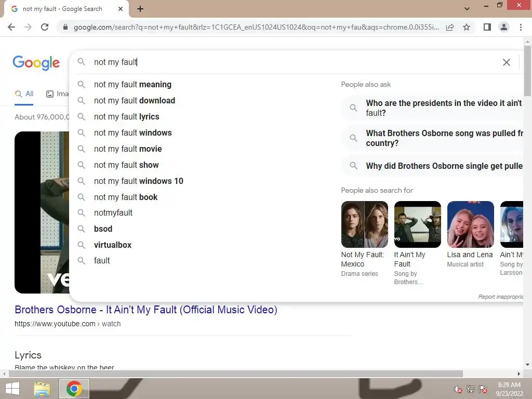Screen dimensions: 532x399
Task: Click the browser forward arrow
Action: pyautogui.click(x=28, y=27)
